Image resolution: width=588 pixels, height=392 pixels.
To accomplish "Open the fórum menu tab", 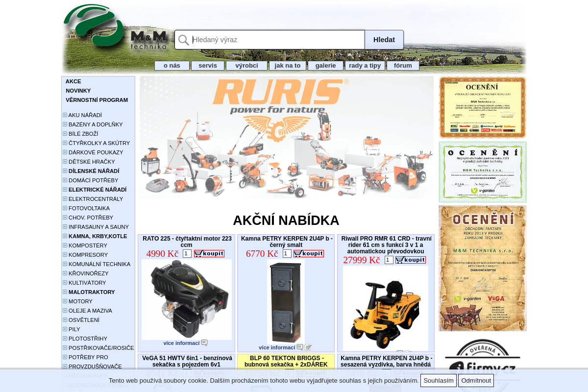I will (x=403, y=66).
